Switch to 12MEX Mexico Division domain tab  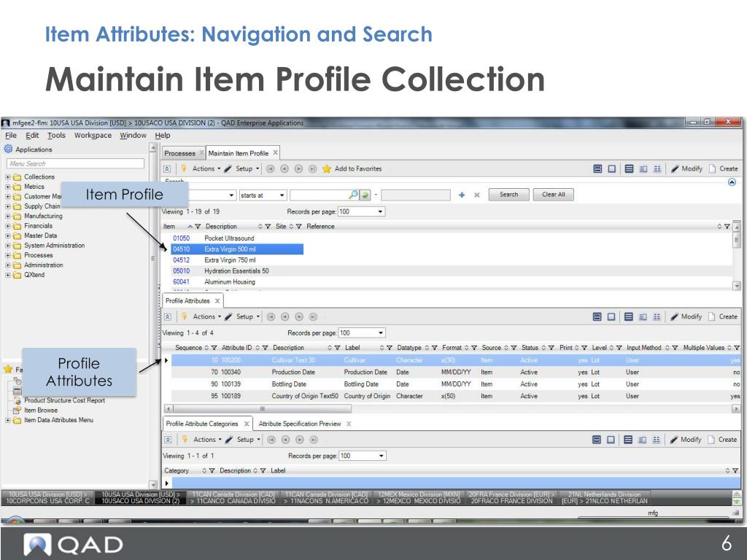[419, 497]
